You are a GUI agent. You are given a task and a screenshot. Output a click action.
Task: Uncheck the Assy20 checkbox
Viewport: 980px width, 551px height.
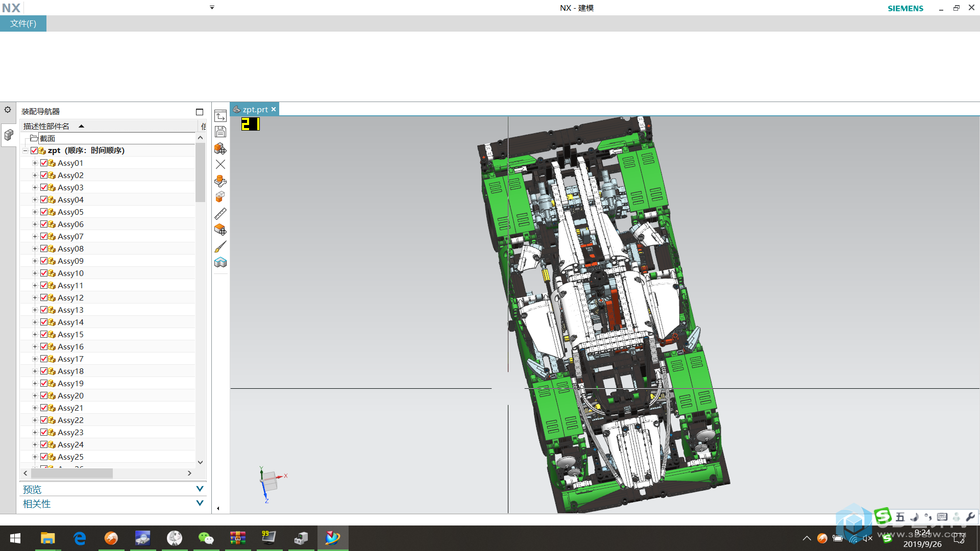click(44, 395)
